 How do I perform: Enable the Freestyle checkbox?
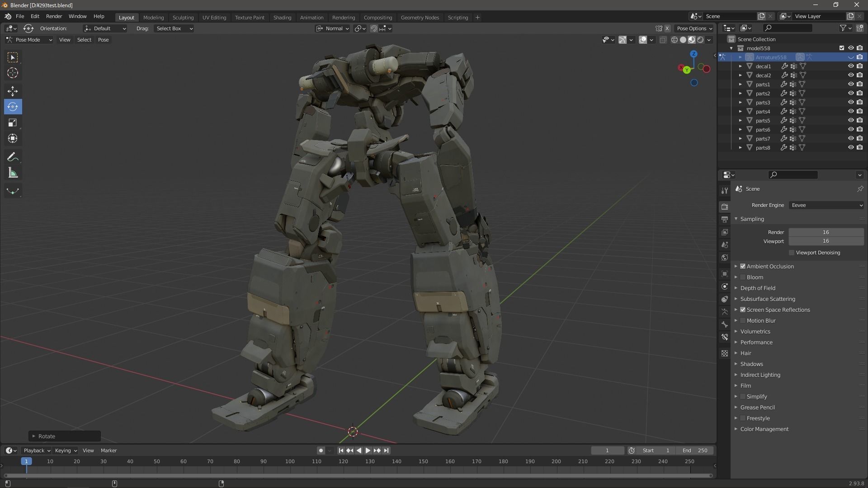743,418
